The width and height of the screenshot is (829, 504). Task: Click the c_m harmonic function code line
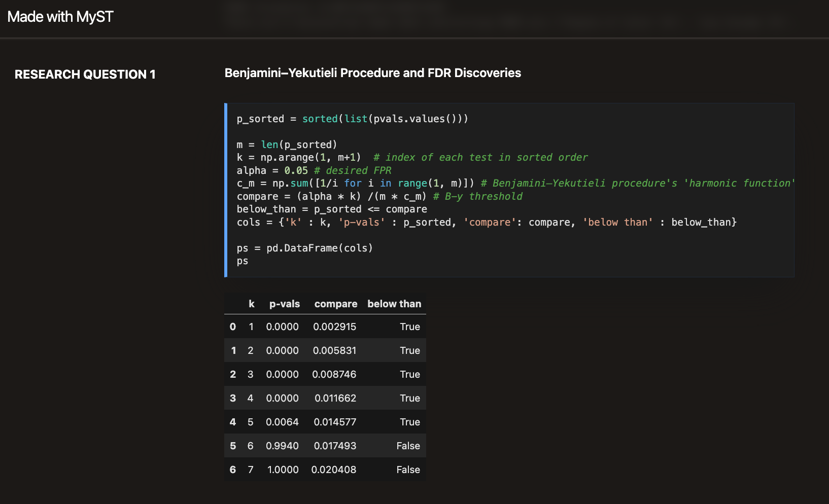point(515,183)
